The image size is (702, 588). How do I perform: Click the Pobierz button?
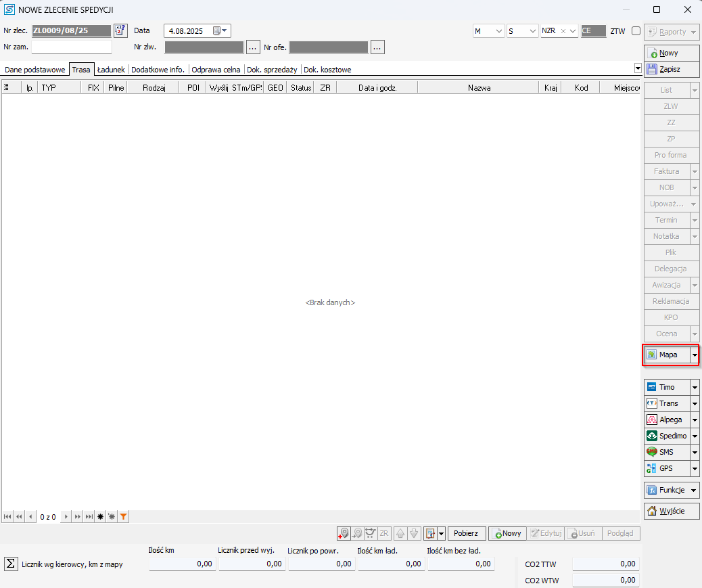point(466,533)
